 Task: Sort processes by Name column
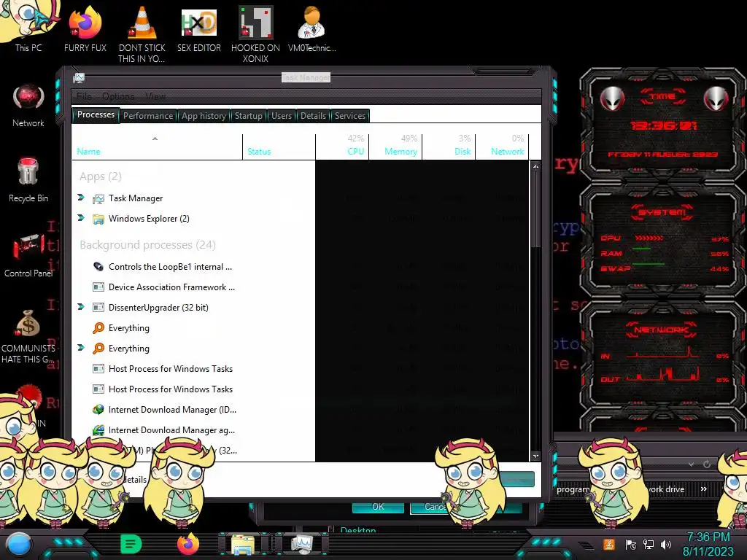click(x=157, y=147)
